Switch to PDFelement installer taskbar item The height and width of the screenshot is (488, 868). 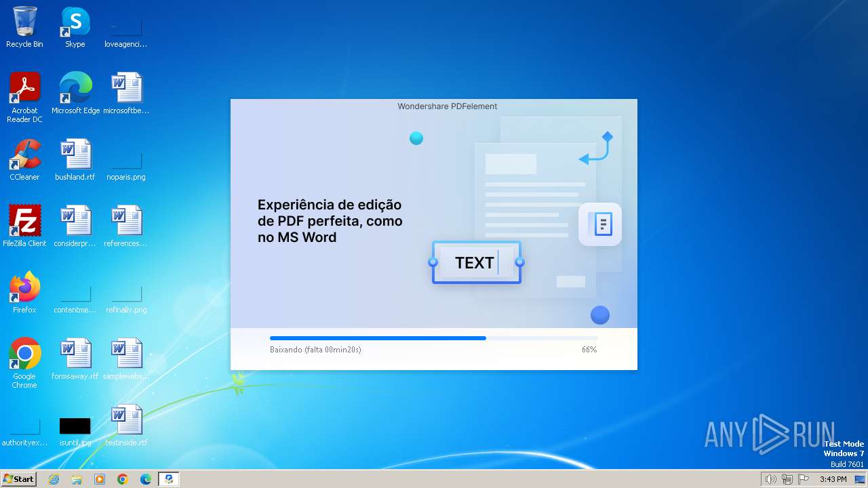(168, 479)
